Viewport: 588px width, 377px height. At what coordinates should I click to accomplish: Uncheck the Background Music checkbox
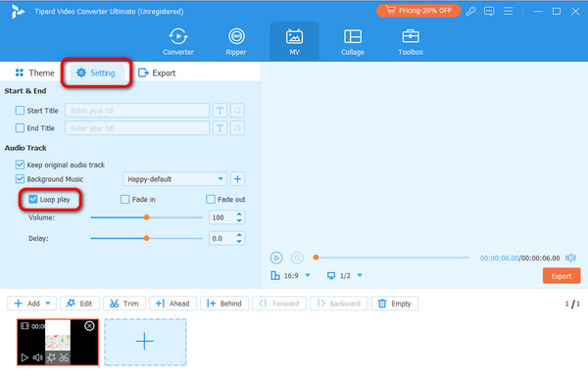tap(20, 179)
